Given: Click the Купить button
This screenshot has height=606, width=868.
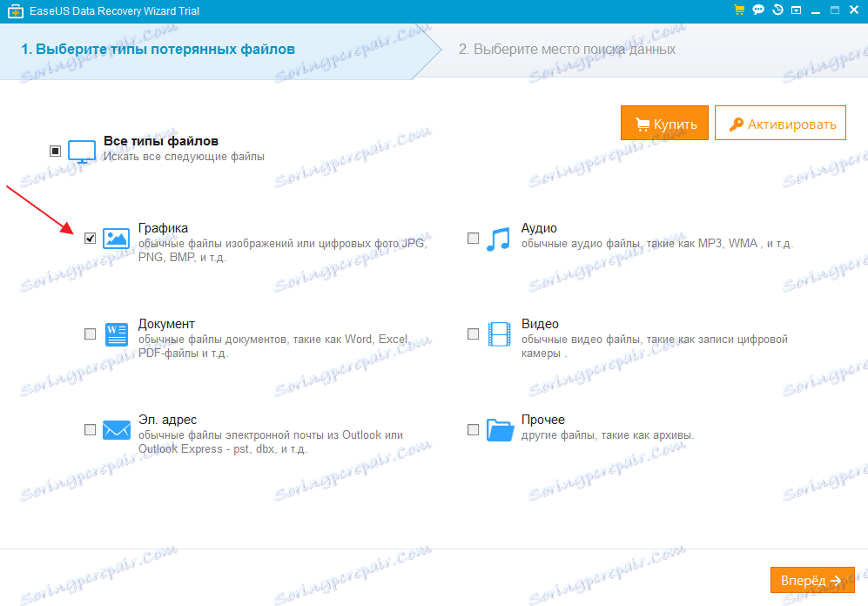Looking at the screenshot, I should [x=664, y=123].
